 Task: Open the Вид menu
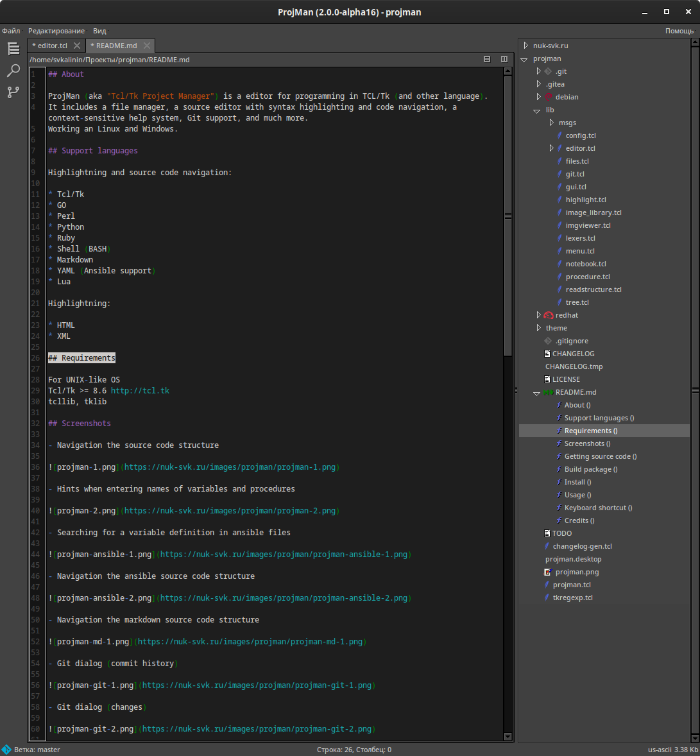[x=99, y=31]
